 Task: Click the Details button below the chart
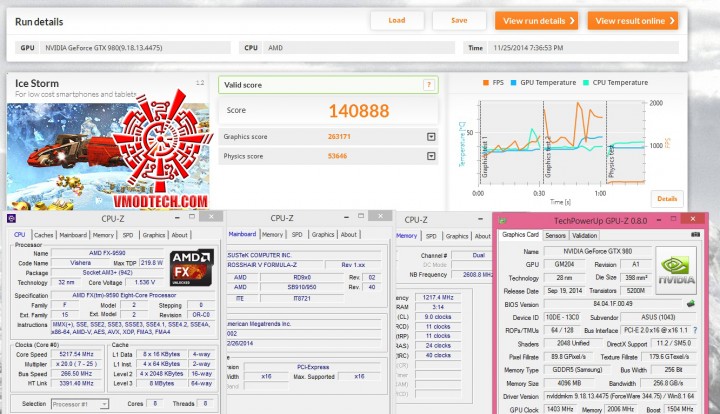tap(667, 199)
